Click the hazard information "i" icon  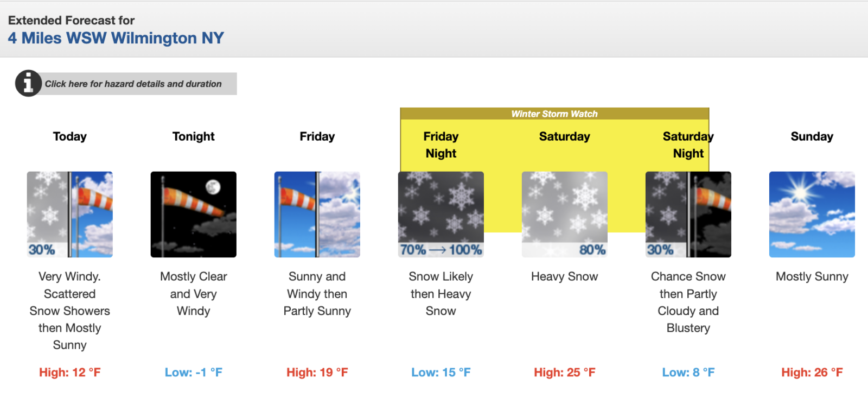coord(28,84)
